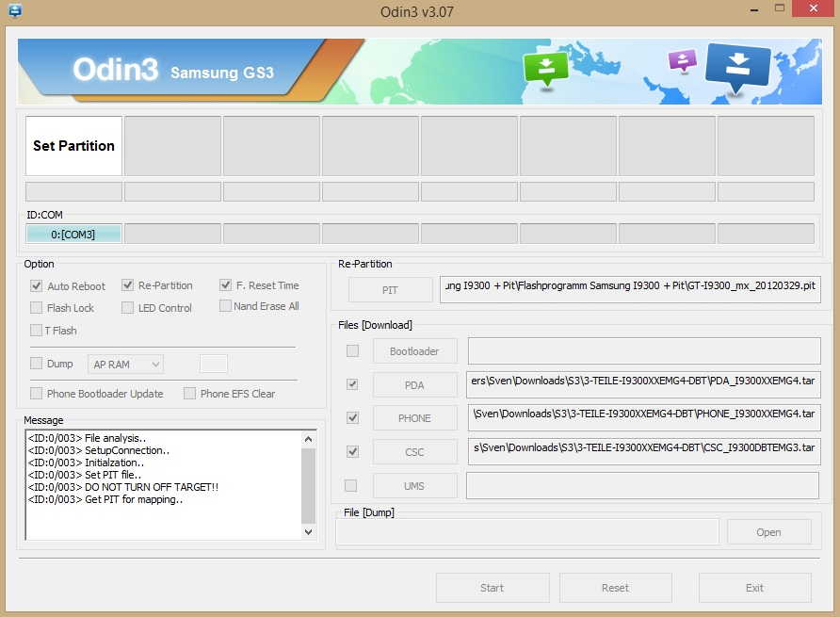Click the Message log scroll up arrow
The image size is (840, 617).
(309, 439)
